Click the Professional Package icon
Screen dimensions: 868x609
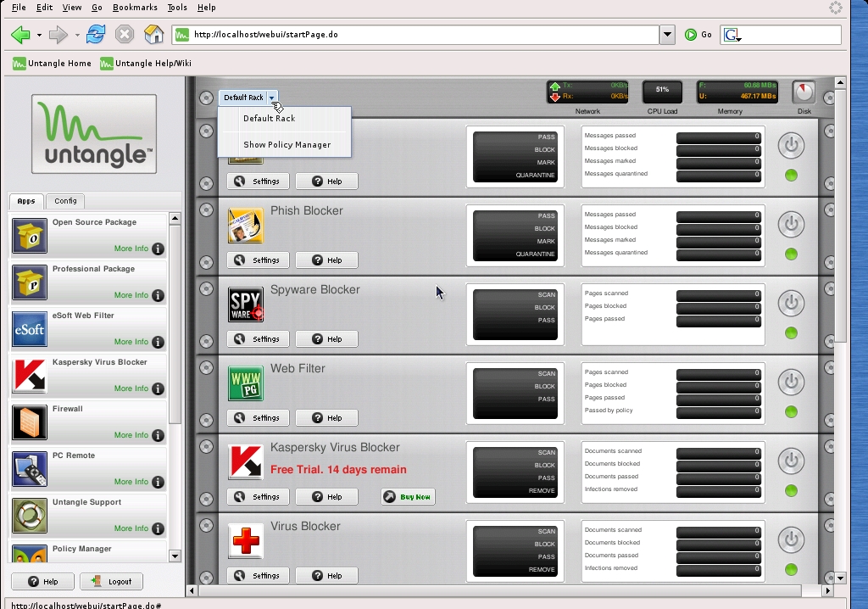point(30,282)
